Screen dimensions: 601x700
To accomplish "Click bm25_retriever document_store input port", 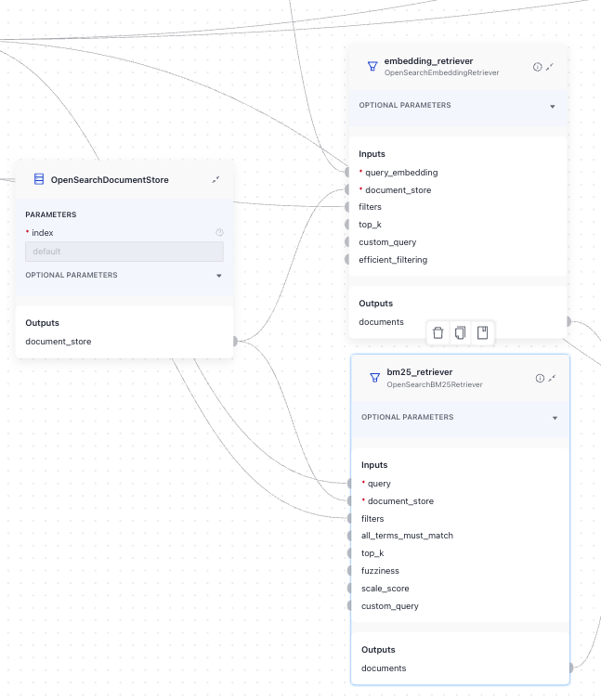I will (x=350, y=500).
